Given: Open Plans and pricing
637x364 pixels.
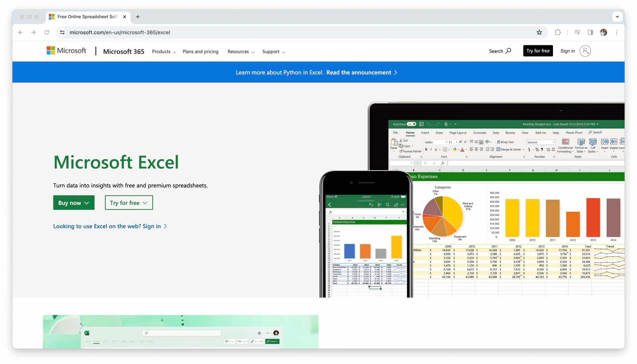Looking at the screenshot, I should click(200, 52).
